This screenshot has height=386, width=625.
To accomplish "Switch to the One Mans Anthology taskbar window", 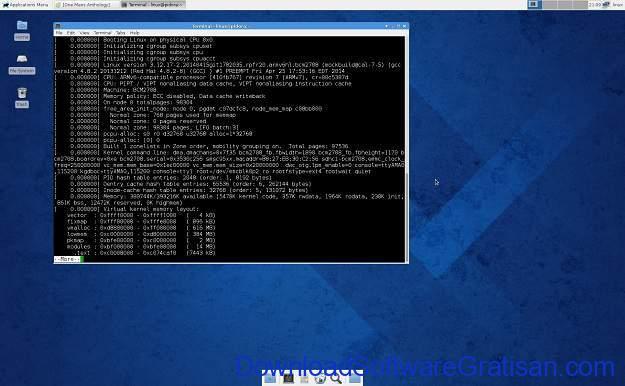I will point(85,4).
